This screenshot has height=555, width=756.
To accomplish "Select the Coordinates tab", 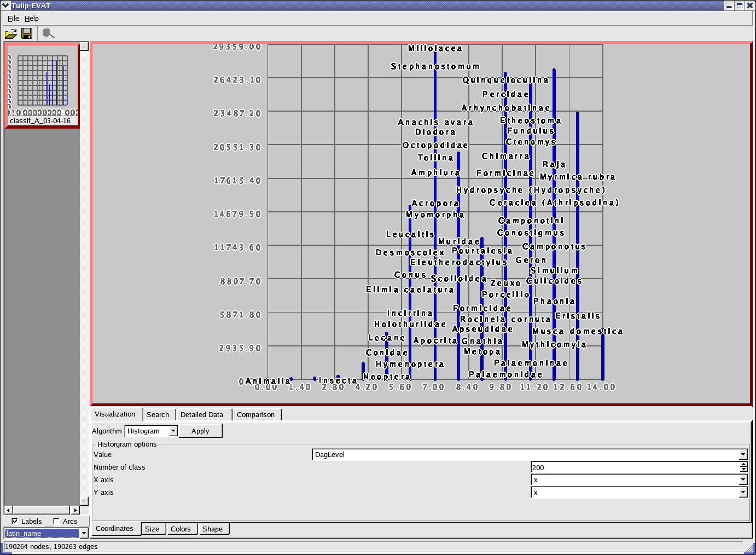I will pyautogui.click(x=114, y=529).
